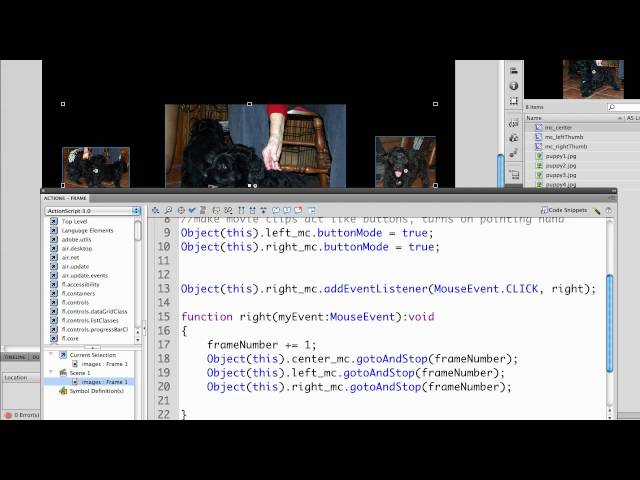Image resolution: width=640 pixels, height=480 pixels.
Task: Click the Apply line comment icon
Action: (x=287, y=211)
